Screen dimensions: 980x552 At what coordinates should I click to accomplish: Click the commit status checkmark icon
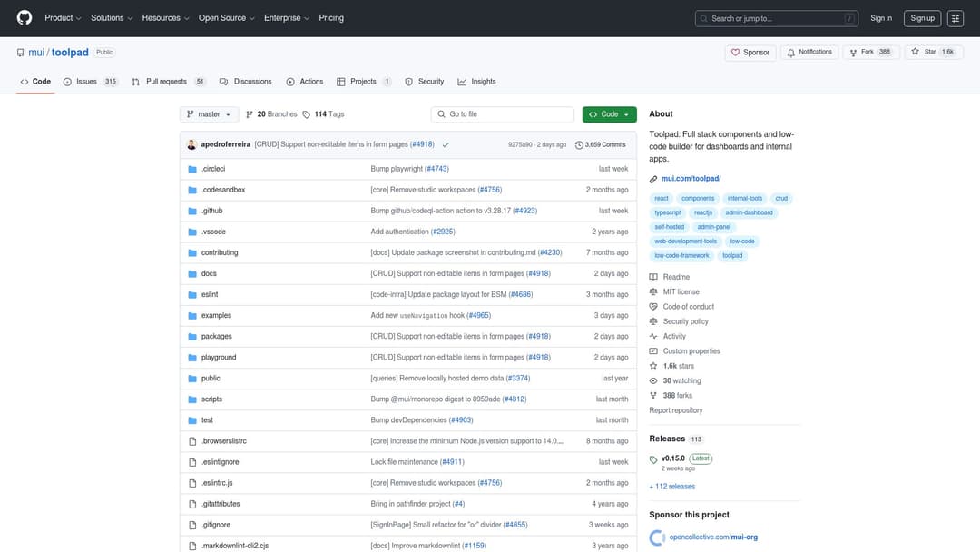coord(446,145)
